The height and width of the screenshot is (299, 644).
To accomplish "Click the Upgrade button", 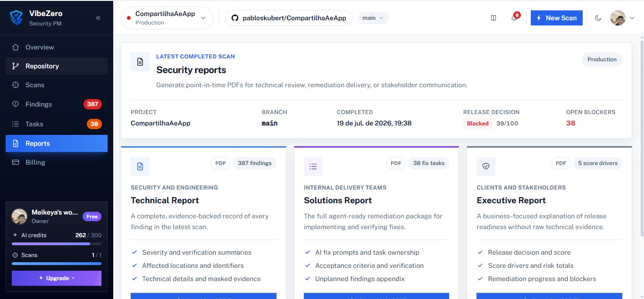I will coord(57,278).
